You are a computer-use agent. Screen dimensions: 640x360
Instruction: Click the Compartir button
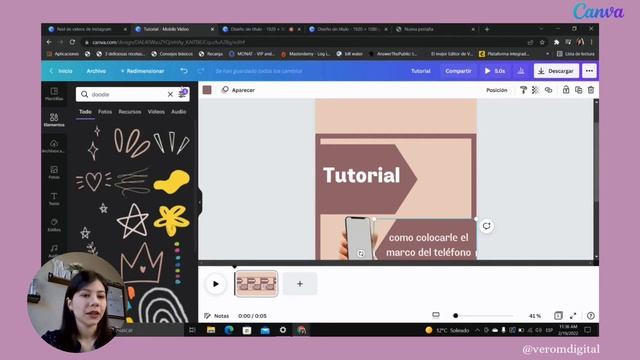coord(458,71)
